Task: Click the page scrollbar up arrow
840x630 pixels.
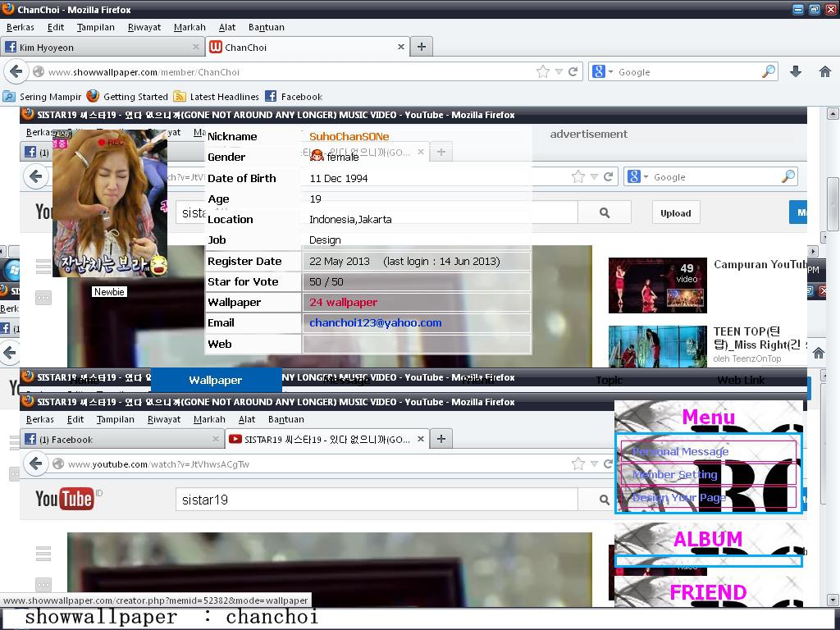Action: pyautogui.click(x=833, y=113)
